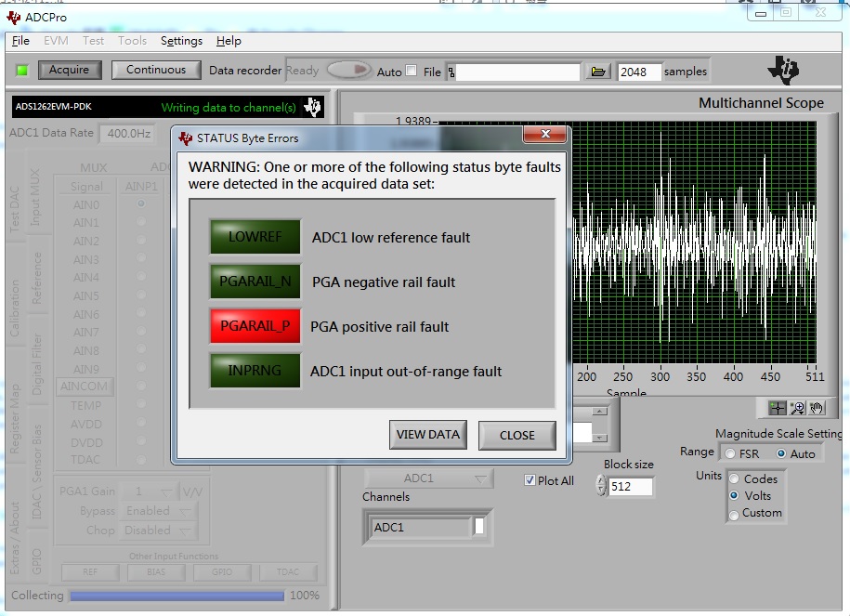The height and width of the screenshot is (616, 850).
Task: Select the AIN0 radio for AINP1
Action: (141, 203)
